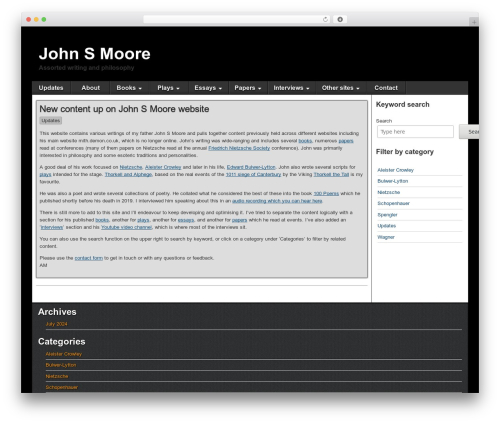
Task: Click the 'Archives' footer heading
Action: pyautogui.click(x=57, y=312)
